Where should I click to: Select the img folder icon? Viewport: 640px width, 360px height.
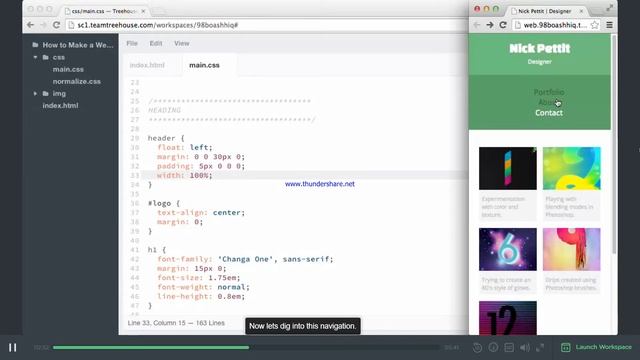coord(46,93)
